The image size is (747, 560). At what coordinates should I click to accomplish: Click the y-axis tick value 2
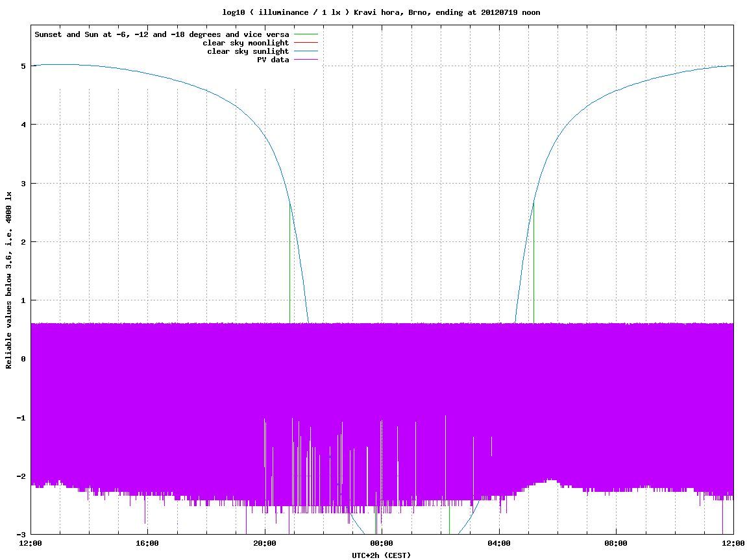click(23, 242)
